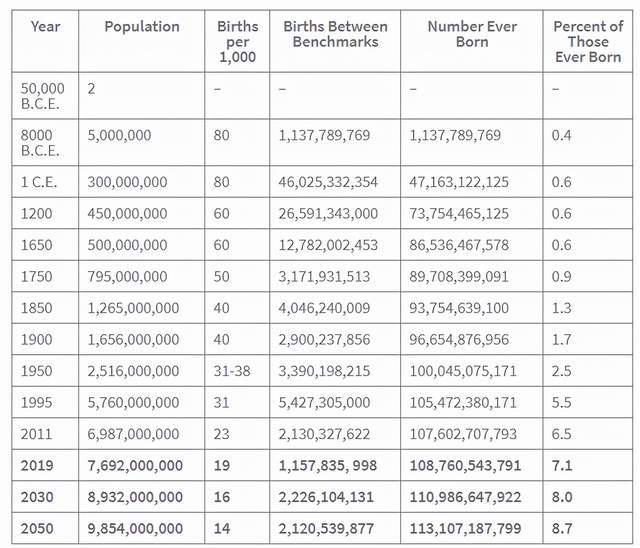This screenshot has width=640, height=548.
Task: Select births between benchmarks 12,782,002,453
Action: [x=328, y=245]
